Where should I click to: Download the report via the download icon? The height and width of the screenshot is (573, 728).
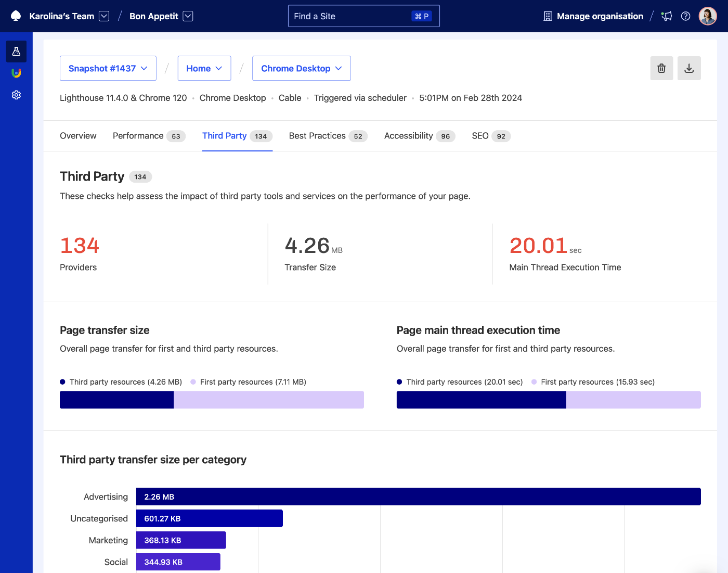click(689, 68)
